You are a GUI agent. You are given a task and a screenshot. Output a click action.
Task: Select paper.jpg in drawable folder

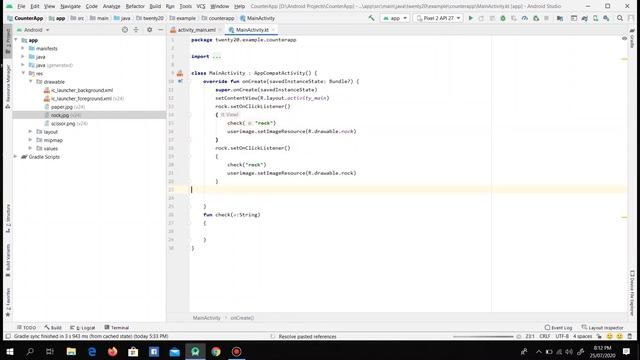coord(62,107)
